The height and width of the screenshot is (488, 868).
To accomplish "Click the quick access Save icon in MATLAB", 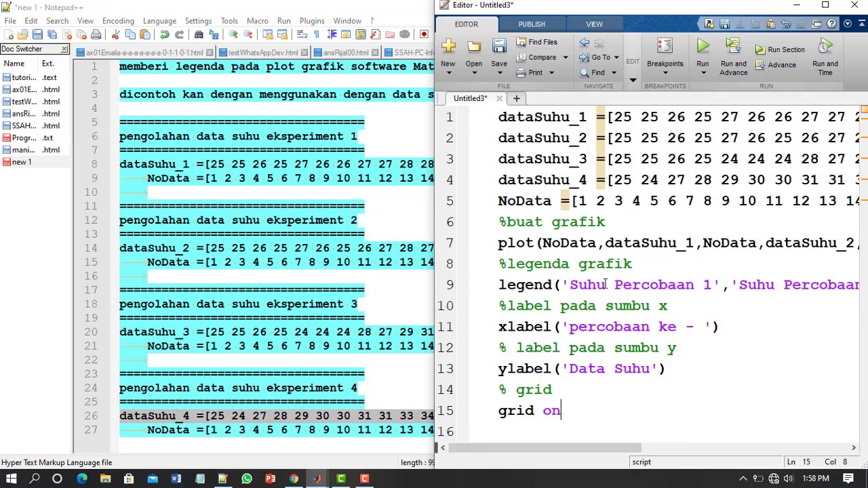I will click(725, 24).
